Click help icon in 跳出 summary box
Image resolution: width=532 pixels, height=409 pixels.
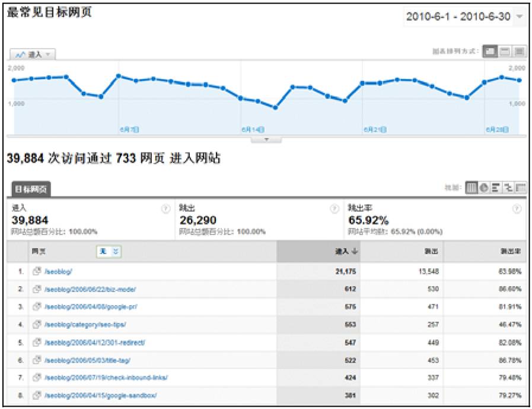click(335, 208)
